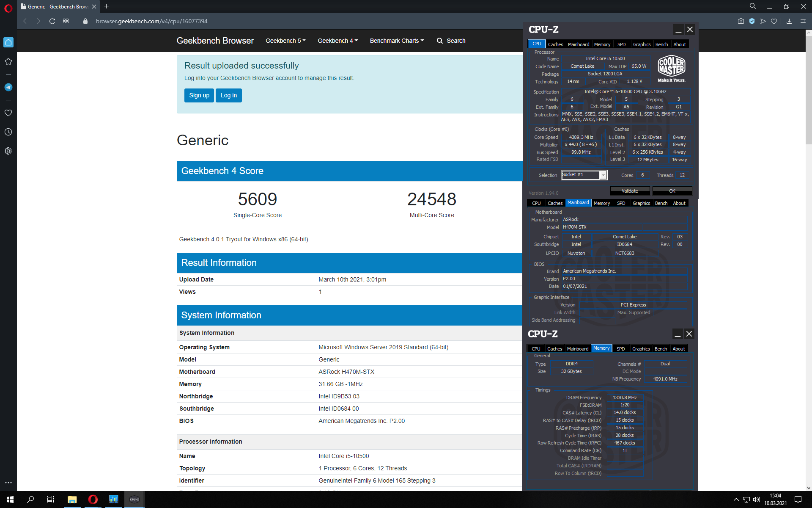Open File Explorer from taskbar

72,500
